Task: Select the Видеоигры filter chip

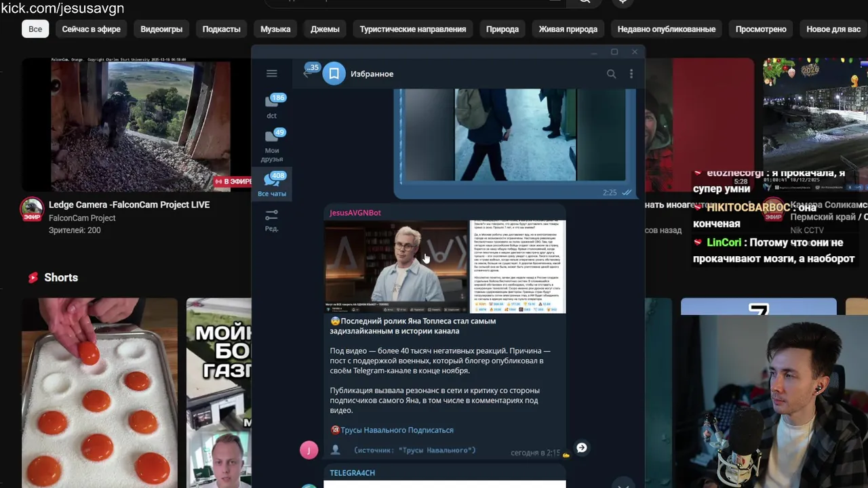Action: click(161, 29)
